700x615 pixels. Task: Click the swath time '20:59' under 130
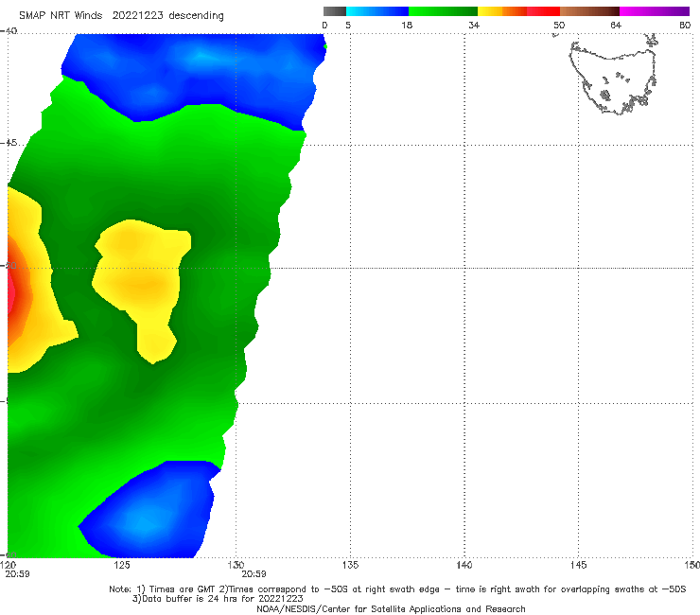[x=254, y=574]
